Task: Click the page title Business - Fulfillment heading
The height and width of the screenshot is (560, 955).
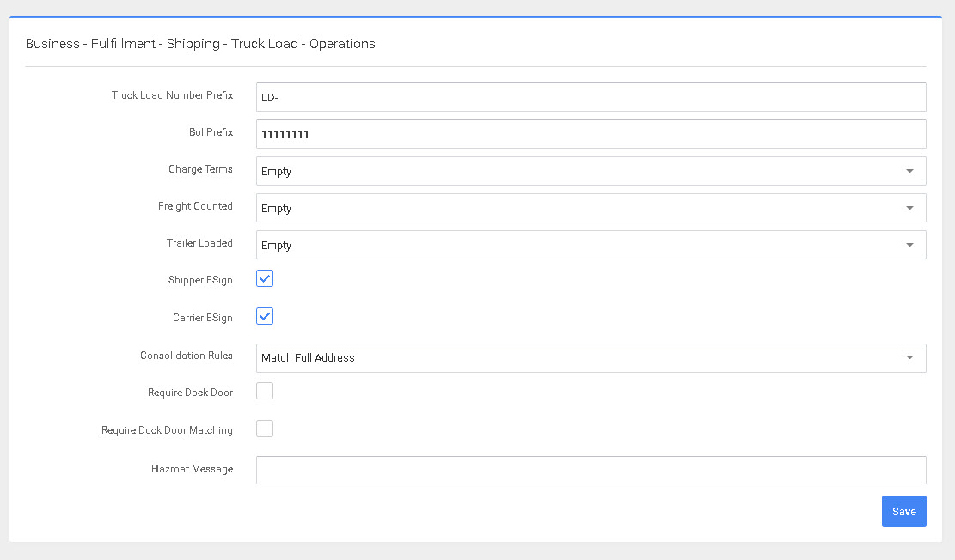Action: [200, 44]
